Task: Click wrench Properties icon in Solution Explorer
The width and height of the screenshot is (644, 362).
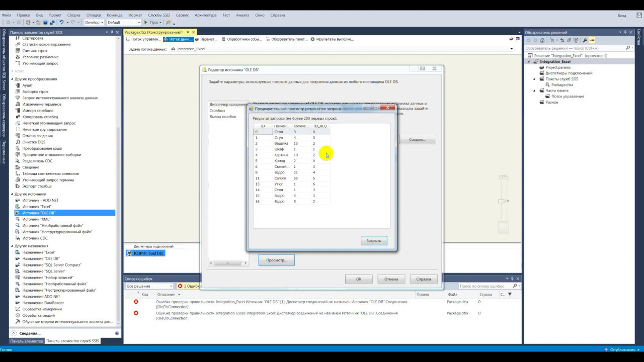Action: [585, 40]
